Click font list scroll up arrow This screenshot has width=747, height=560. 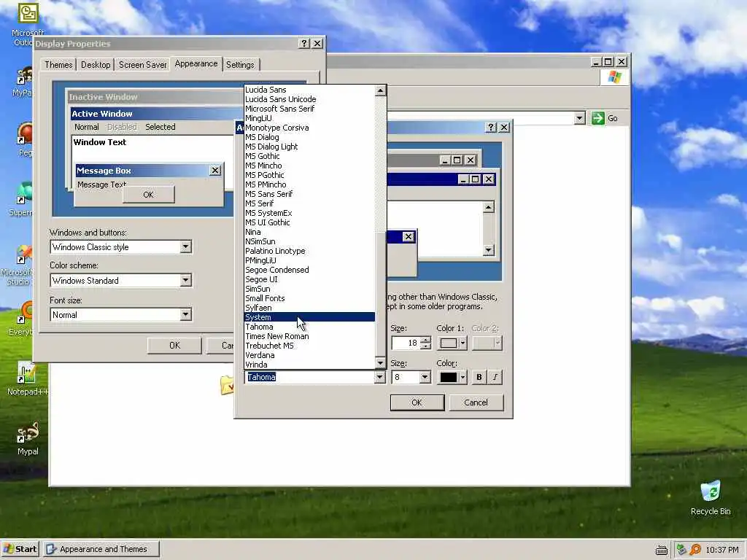(x=380, y=90)
